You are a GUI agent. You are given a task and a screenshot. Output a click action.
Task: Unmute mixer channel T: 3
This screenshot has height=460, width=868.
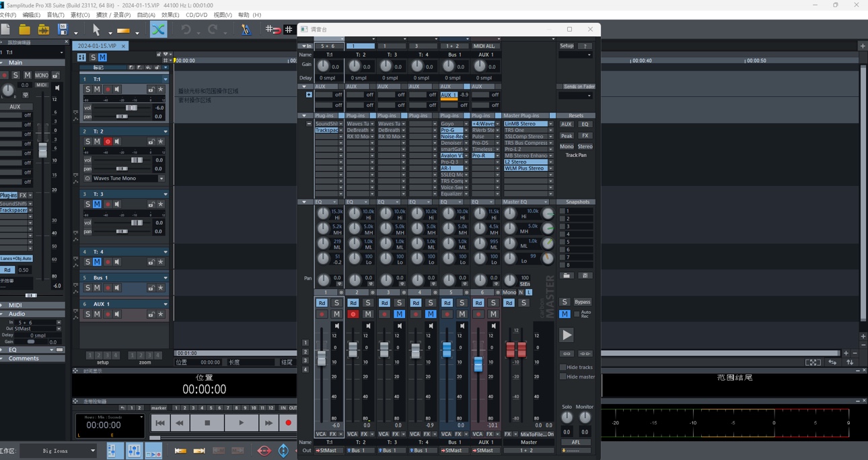point(399,314)
